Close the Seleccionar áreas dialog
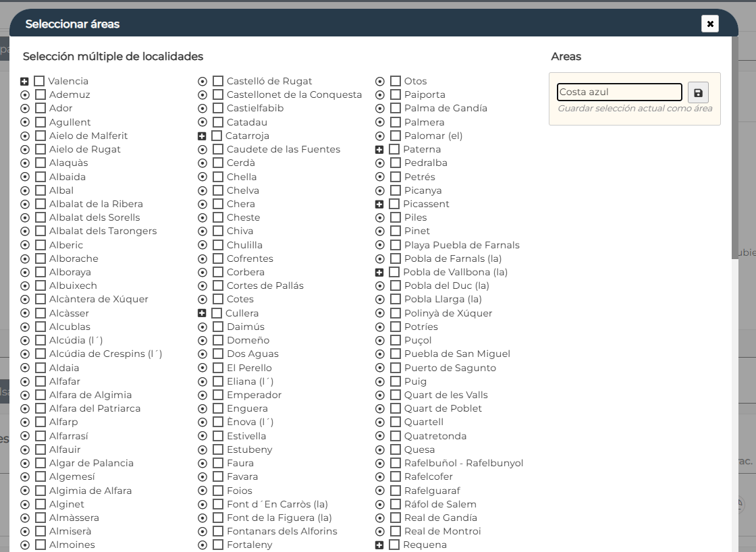The height and width of the screenshot is (552, 756). pyautogui.click(x=709, y=24)
